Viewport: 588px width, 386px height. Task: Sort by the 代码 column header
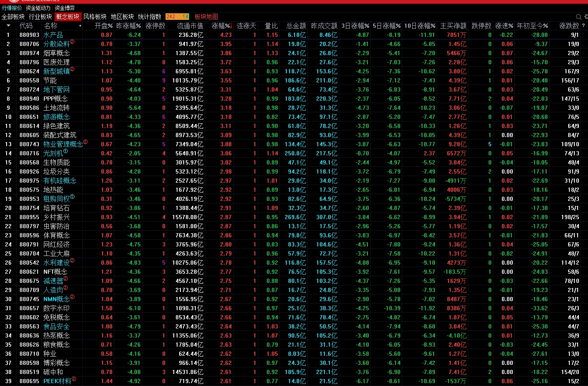(x=26, y=26)
